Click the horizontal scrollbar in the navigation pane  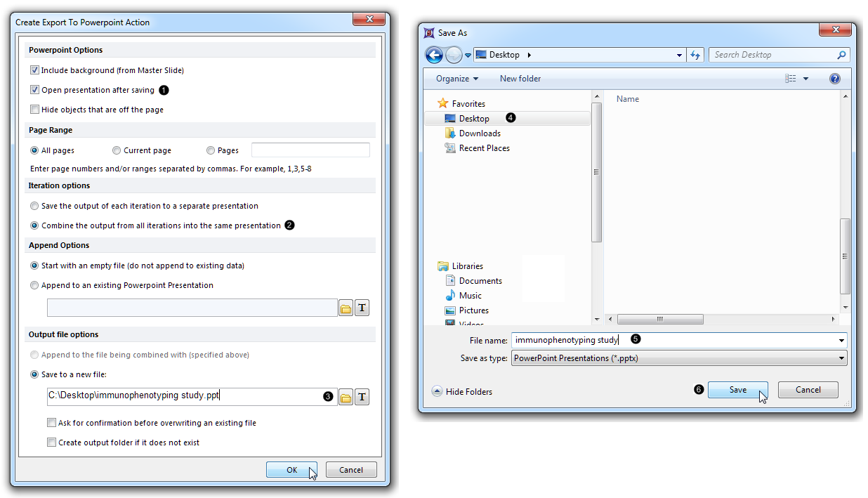coord(660,320)
